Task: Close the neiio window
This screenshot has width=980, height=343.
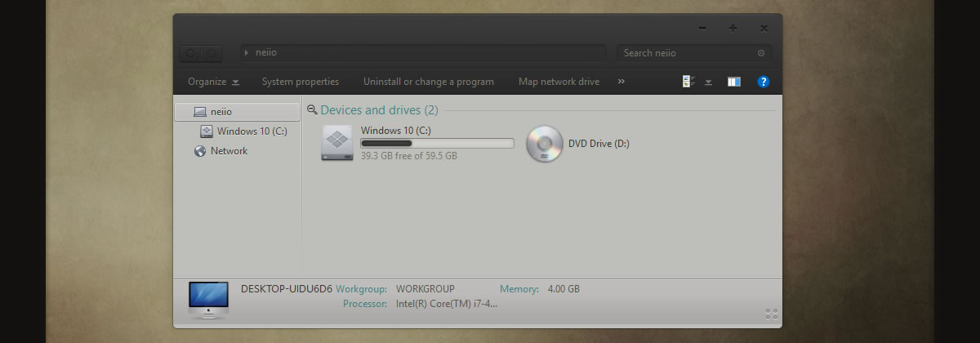Action: point(764,28)
